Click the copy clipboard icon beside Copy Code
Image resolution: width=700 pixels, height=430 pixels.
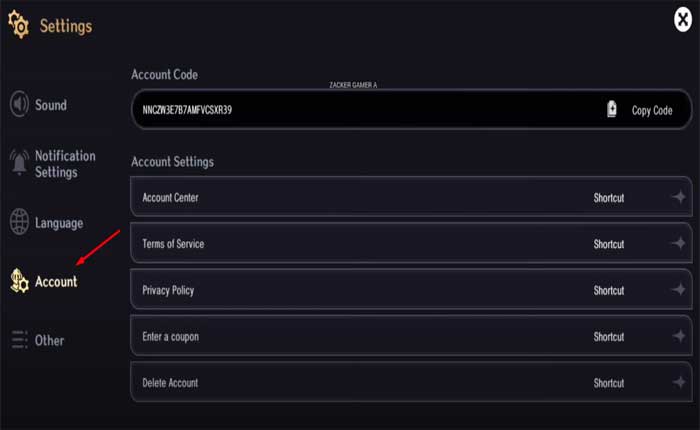(612, 110)
